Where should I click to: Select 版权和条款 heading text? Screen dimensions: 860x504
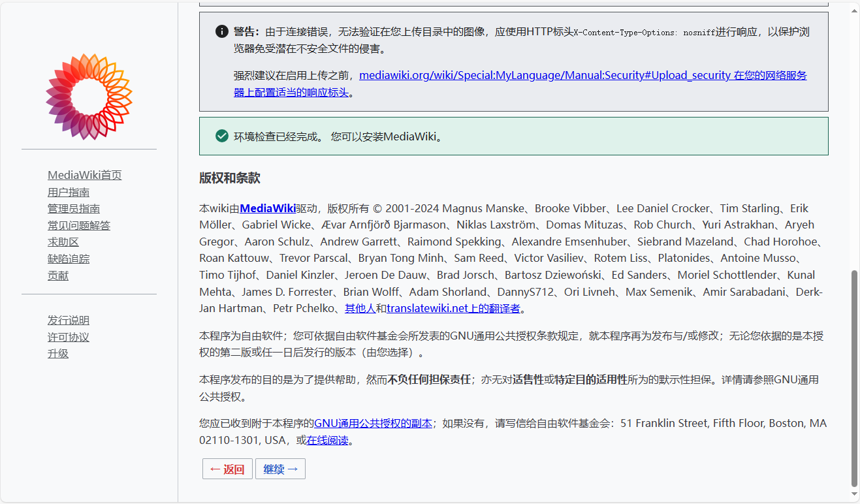(x=230, y=178)
